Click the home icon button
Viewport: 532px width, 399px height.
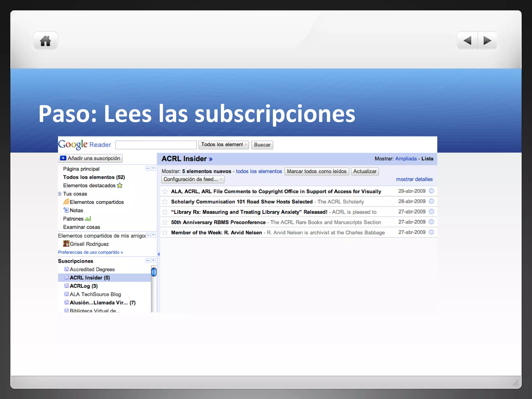pyautogui.click(x=45, y=41)
